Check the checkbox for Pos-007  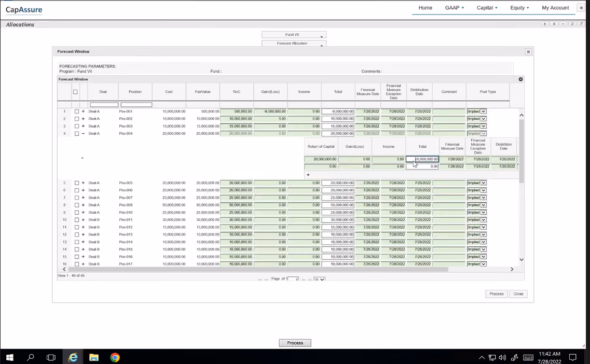77,198
